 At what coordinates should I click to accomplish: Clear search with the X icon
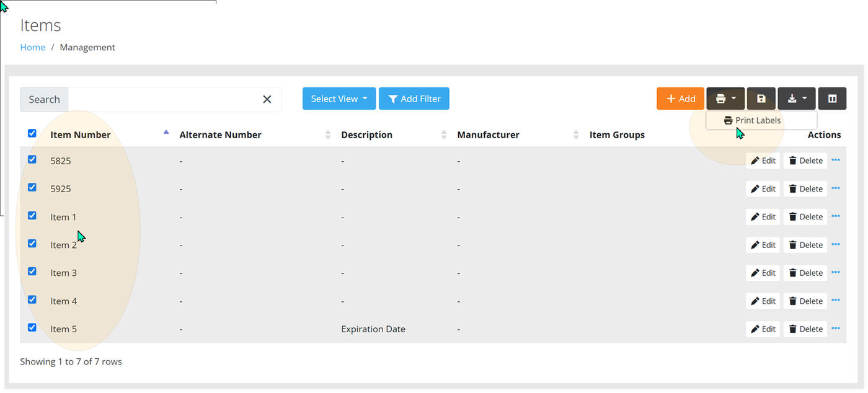click(267, 99)
